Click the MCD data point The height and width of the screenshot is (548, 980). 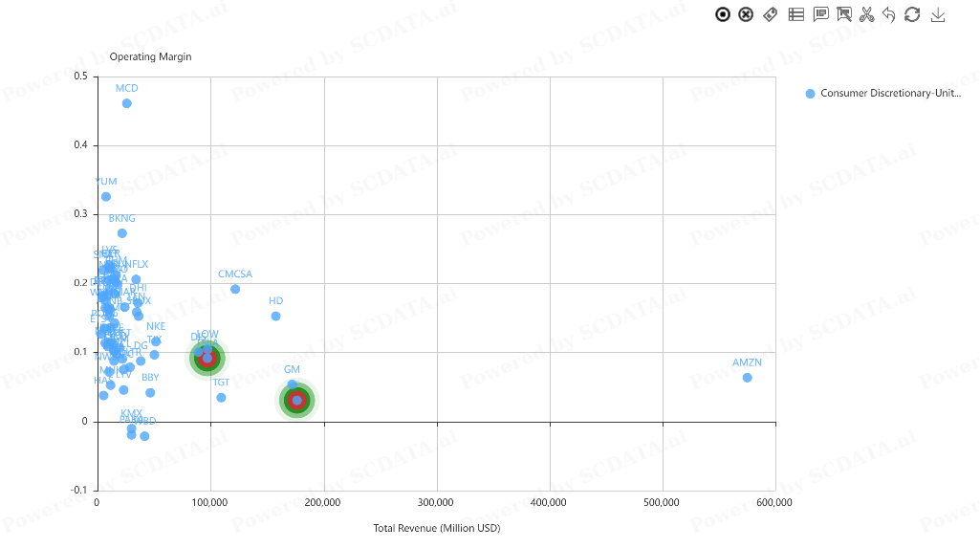click(127, 103)
